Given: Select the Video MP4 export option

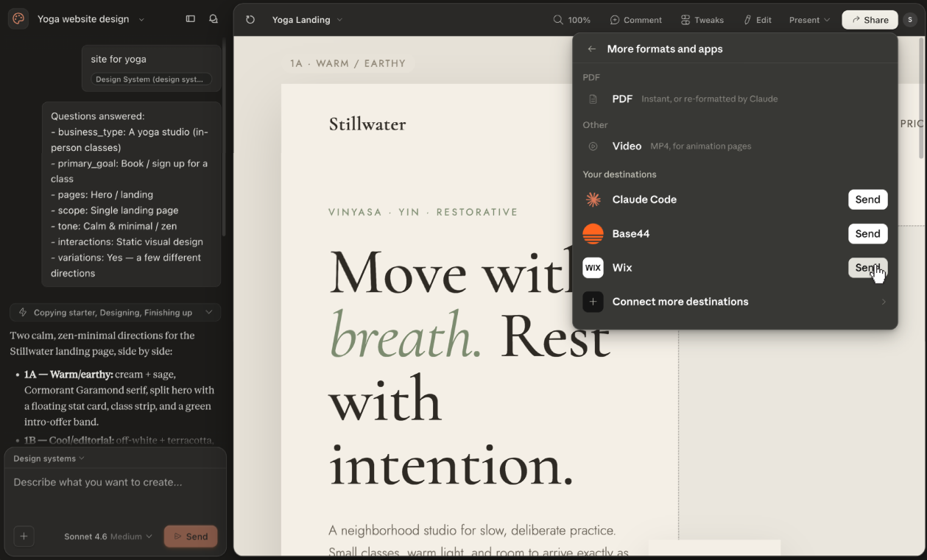Looking at the screenshot, I should pos(735,146).
